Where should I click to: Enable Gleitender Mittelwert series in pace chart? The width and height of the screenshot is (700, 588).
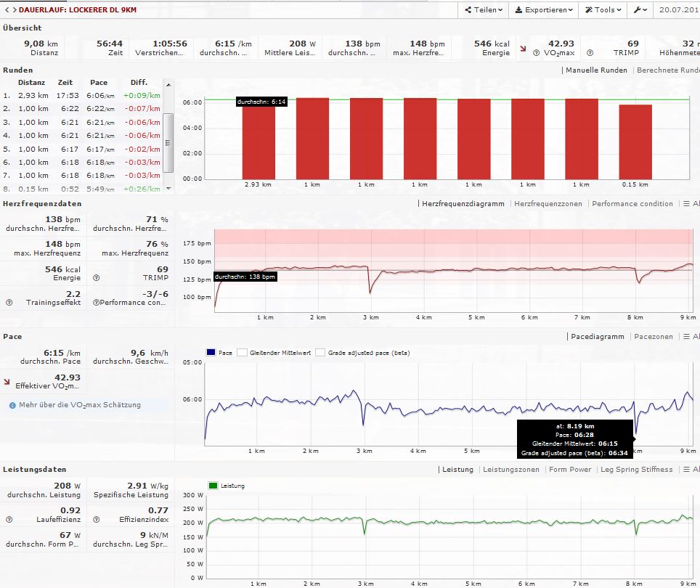[x=243, y=353]
